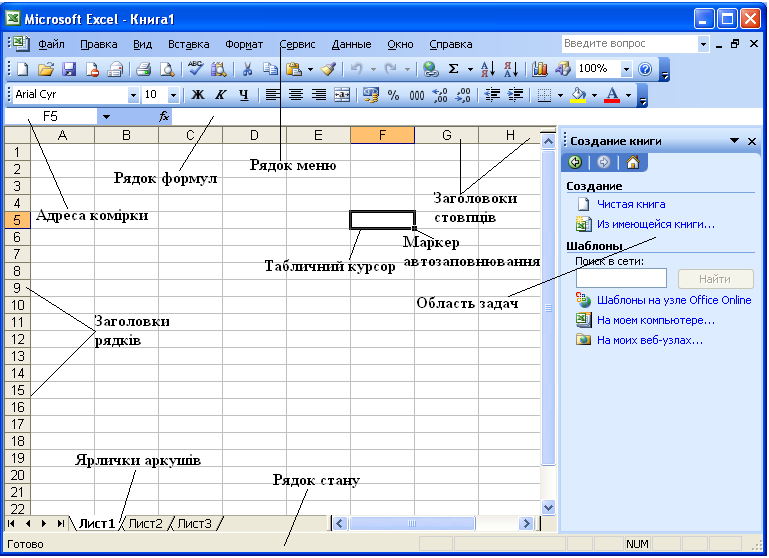Apply comma style (000) format
The width and height of the screenshot is (769, 558).
pyautogui.click(x=416, y=95)
